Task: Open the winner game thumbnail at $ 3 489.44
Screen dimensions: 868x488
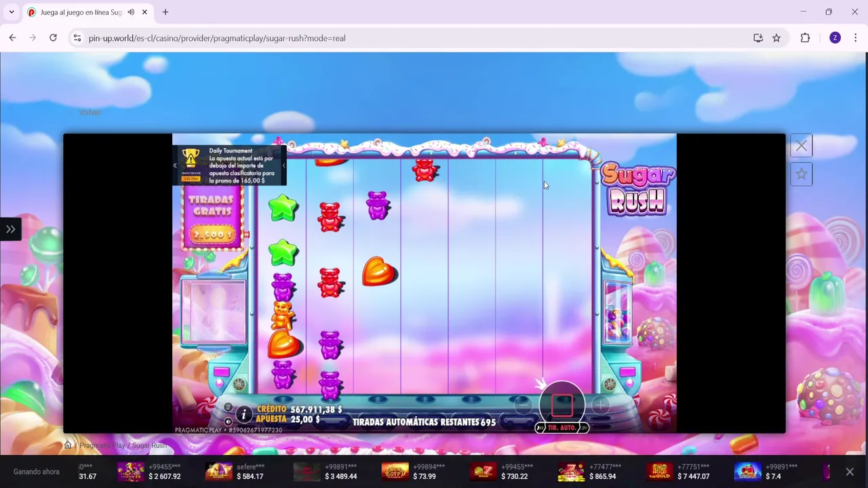Action: [307, 472]
